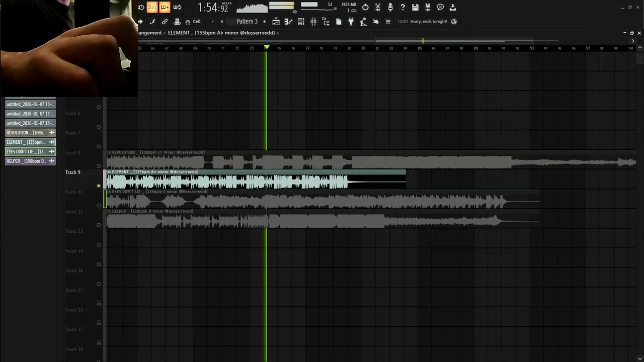This screenshot has width=644, height=362.
Task: Click the playlist vertical scrollbar
Action: coord(639,59)
